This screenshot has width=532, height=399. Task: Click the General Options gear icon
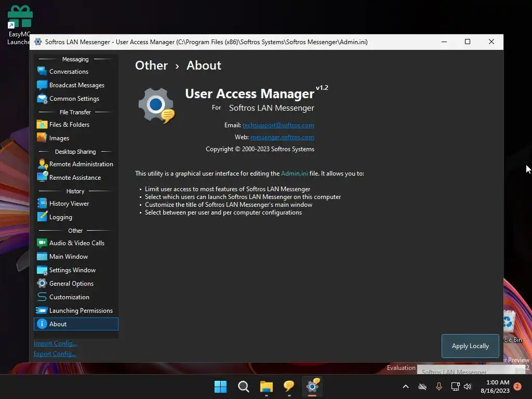42,283
